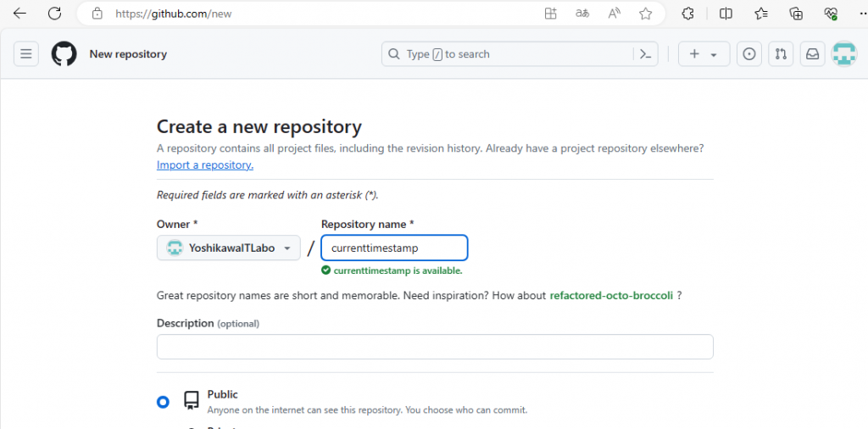Click the Repository name input field
868x429 pixels.
tap(394, 248)
